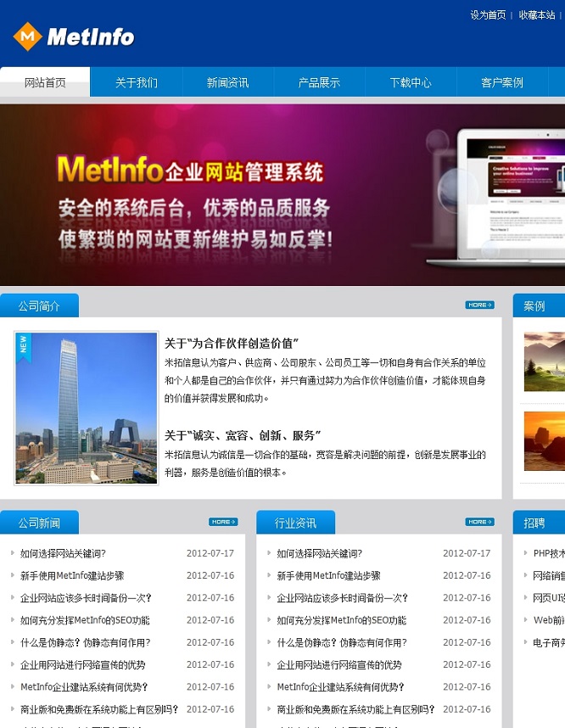Select the 公司简介 section header
Image resolution: width=565 pixels, height=728 pixels.
click(39, 306)
